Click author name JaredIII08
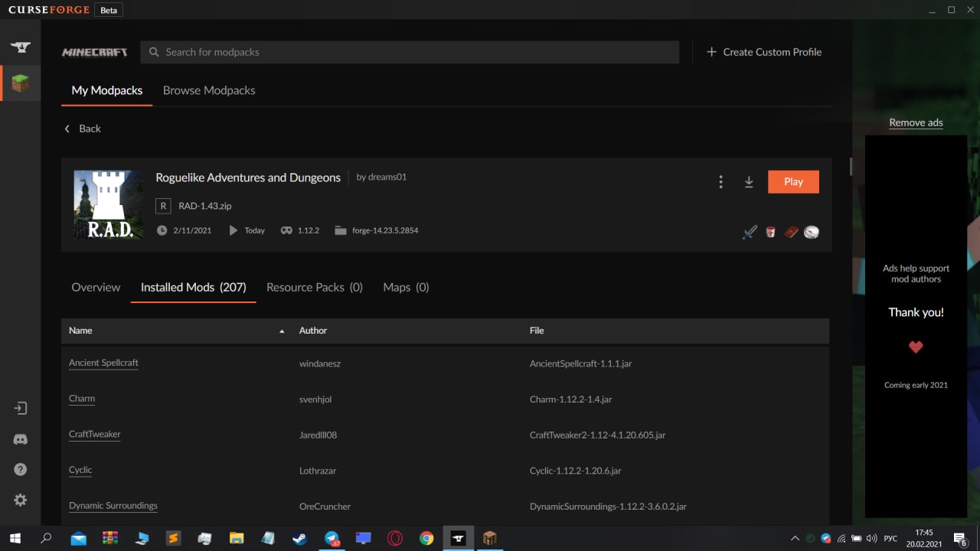Viewport: 980px width, 551px height. 318,435
